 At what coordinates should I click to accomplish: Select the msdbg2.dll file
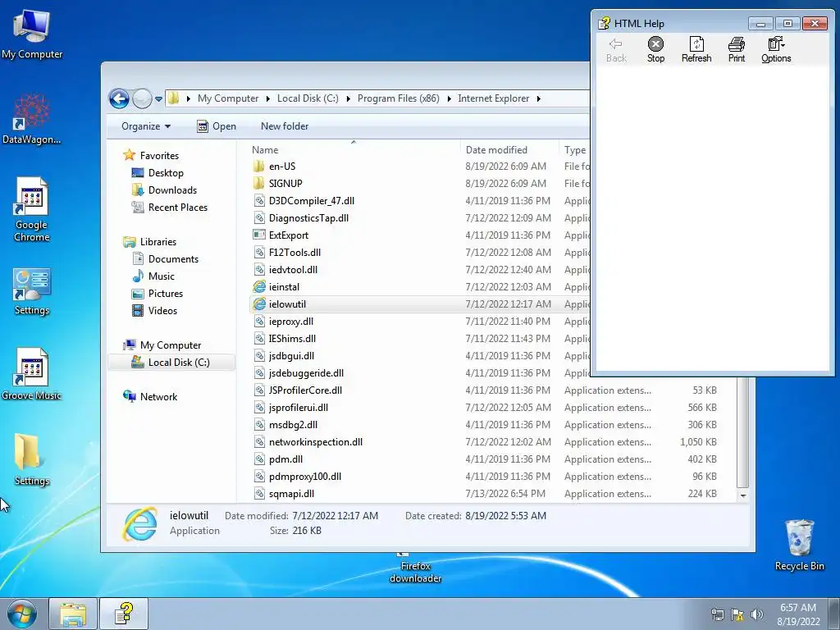pyautogui.click(x=293, y=424)
